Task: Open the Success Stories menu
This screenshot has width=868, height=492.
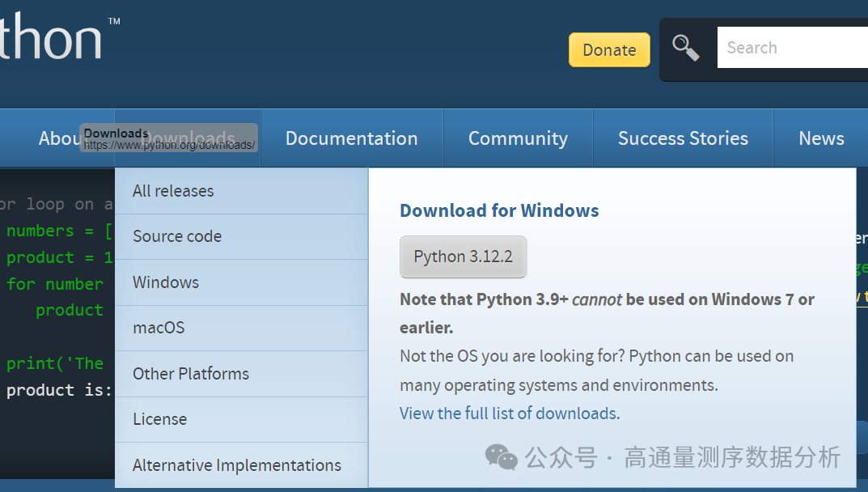Action: coord(683,138)
